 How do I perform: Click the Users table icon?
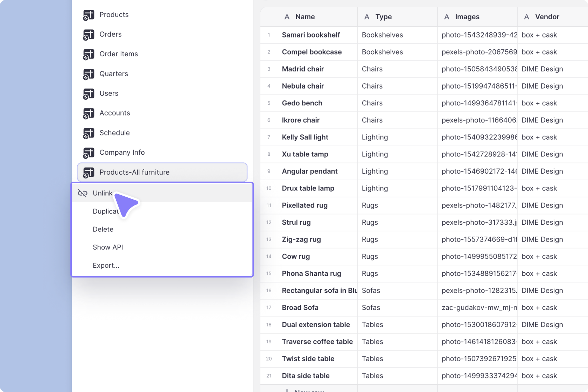(89, 94)
